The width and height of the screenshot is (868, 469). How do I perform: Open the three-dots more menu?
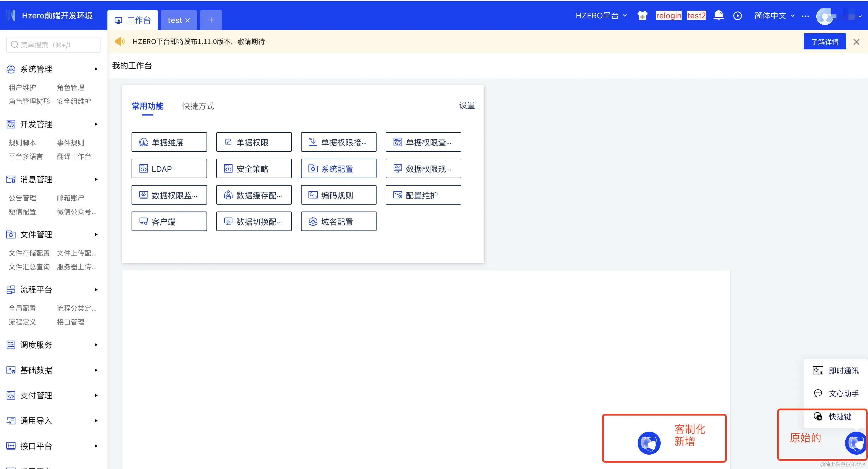[805, 16]
